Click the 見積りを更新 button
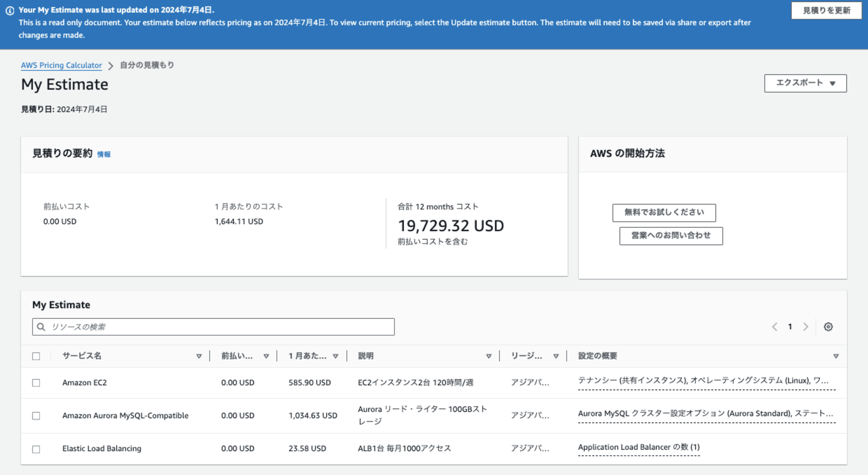868x475 pixels. pyautogui.click(x=826, y=10)
